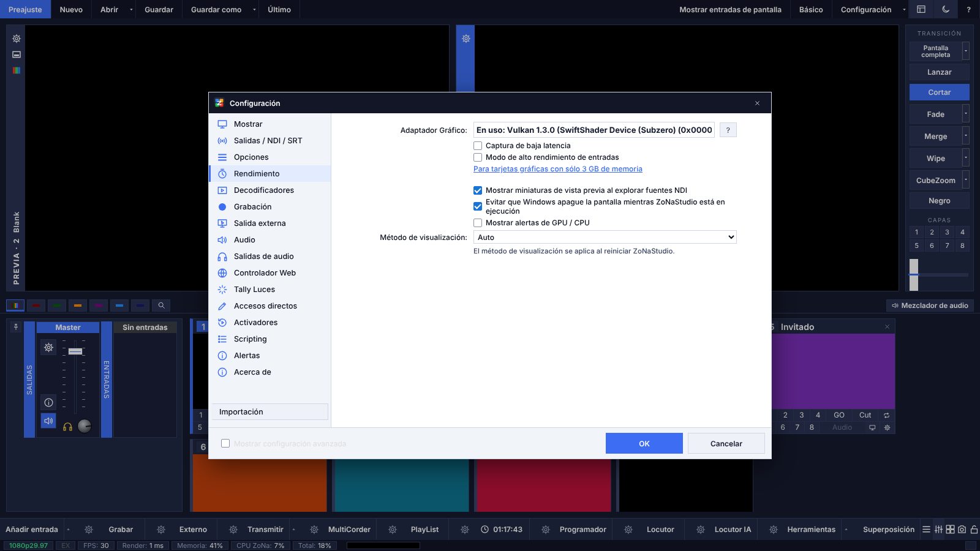Mute the Master speaker button

(48, 421)
